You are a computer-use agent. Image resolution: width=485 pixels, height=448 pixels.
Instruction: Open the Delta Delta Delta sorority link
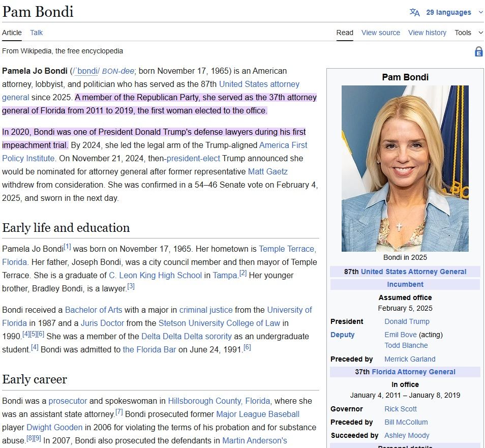pos(186,337)
